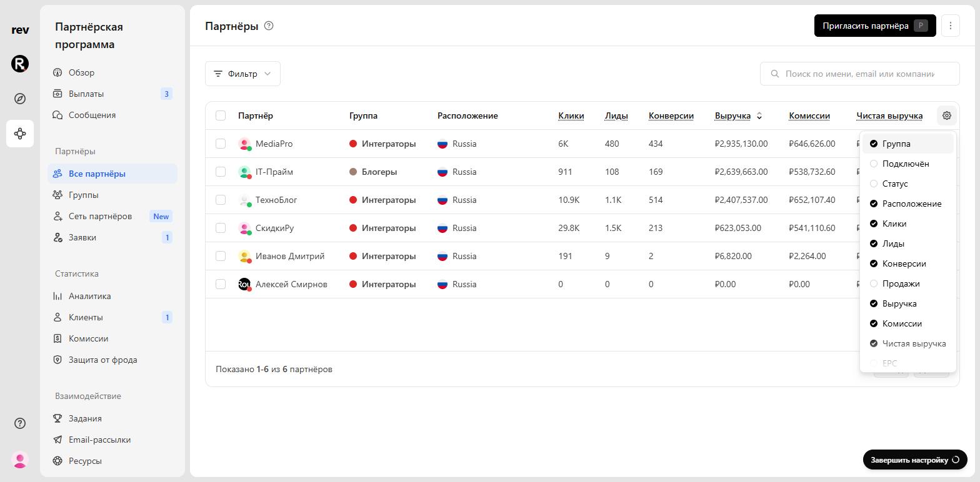The image size is (980, 482).
Task: Click the R workspace logo icon
Action: (x=20, y=64)
